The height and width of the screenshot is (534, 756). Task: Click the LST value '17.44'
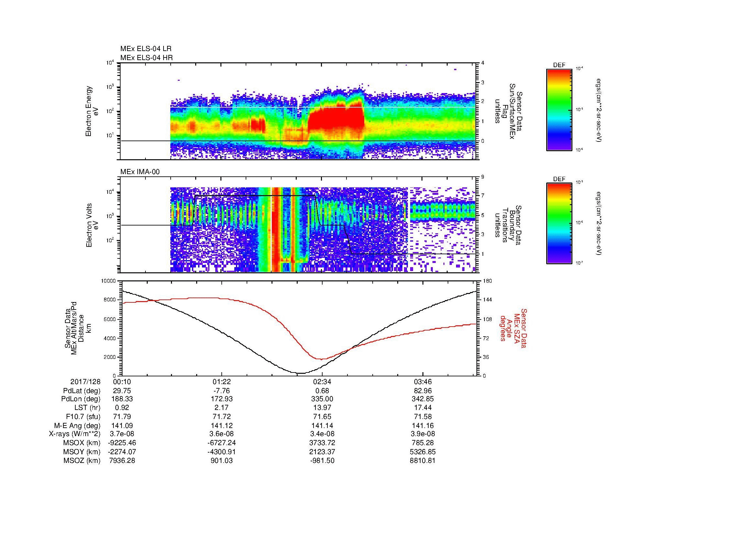[x=422, y=408]
